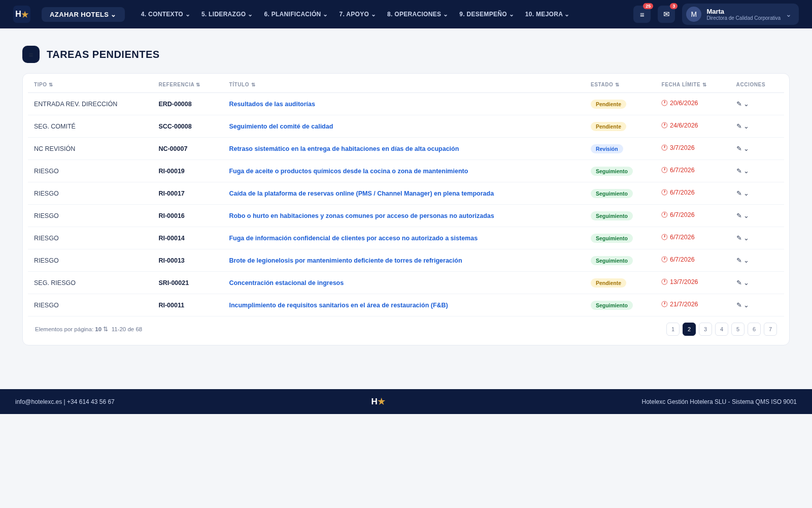Click the footer H★ logo
Viewport: 812px width, 508px height.
click(378, 402)
